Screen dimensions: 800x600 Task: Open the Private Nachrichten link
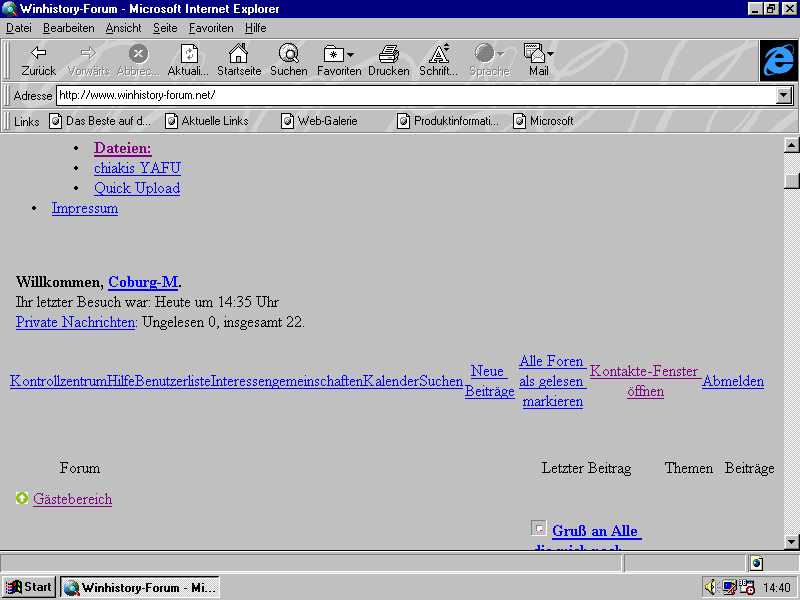(75, 322)
